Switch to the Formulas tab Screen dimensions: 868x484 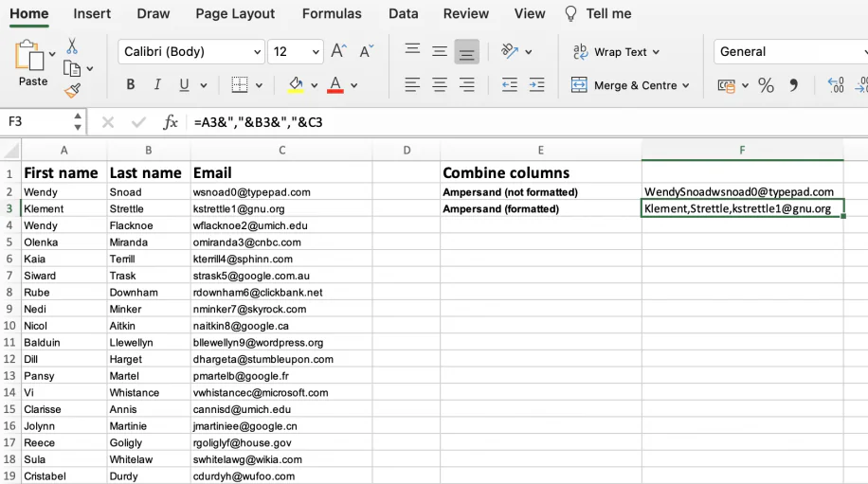(332, 13)
